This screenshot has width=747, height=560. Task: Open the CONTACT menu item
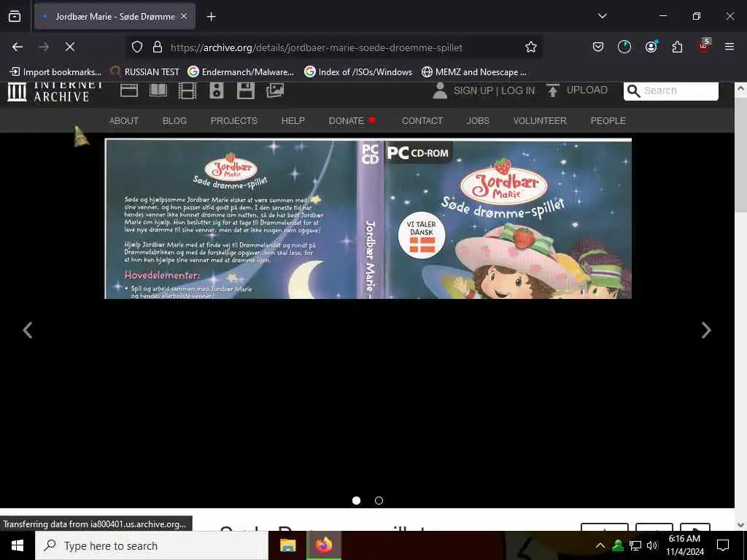422,121
